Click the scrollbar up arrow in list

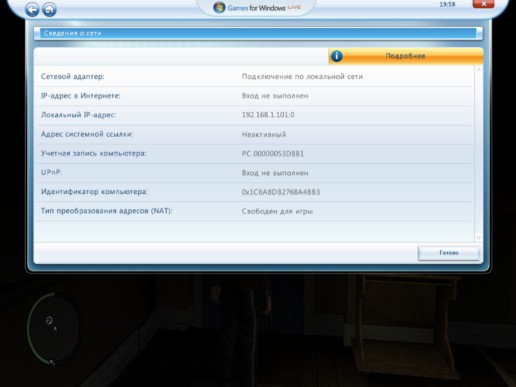click(479, 69)
